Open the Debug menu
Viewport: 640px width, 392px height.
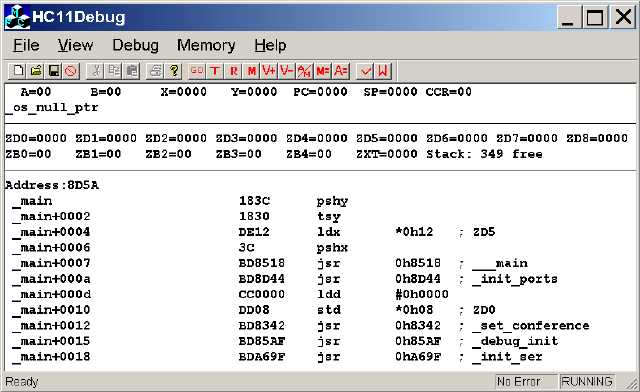pos(136,45)
